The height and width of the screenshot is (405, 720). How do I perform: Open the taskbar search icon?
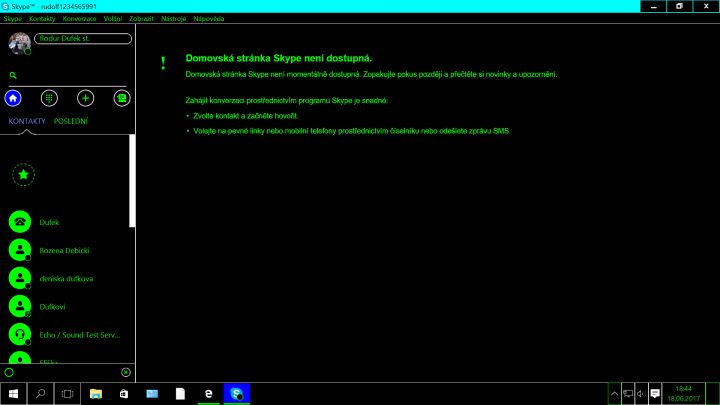click(x=40, y=394)
